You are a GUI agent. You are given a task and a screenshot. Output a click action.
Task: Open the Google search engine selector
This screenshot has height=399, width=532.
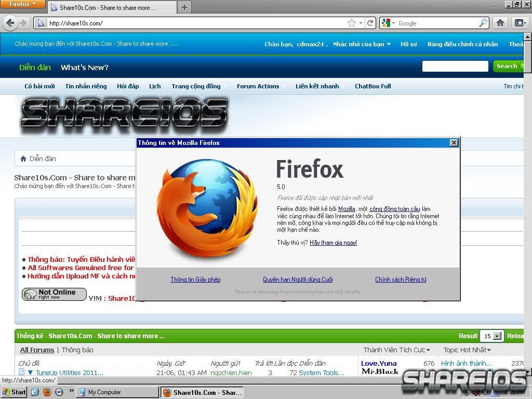point(388,23)
